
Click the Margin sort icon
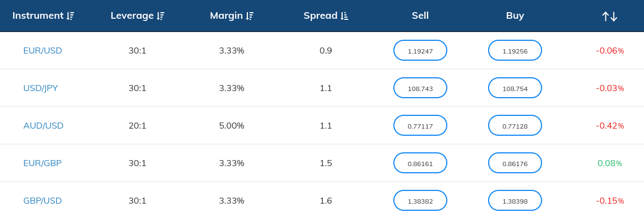[x=250, y=16]
